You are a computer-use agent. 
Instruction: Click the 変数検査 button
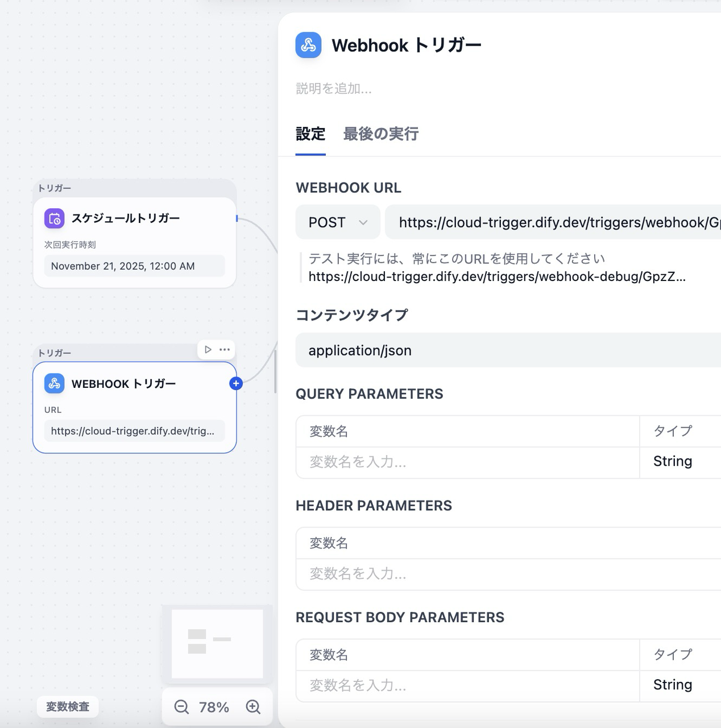click(68, 707)
